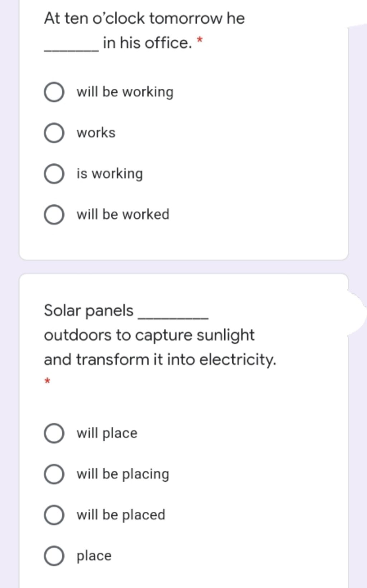
Task: Pick the "is working" radio circle
Action: pyautogui.click(x=54, y=174)
